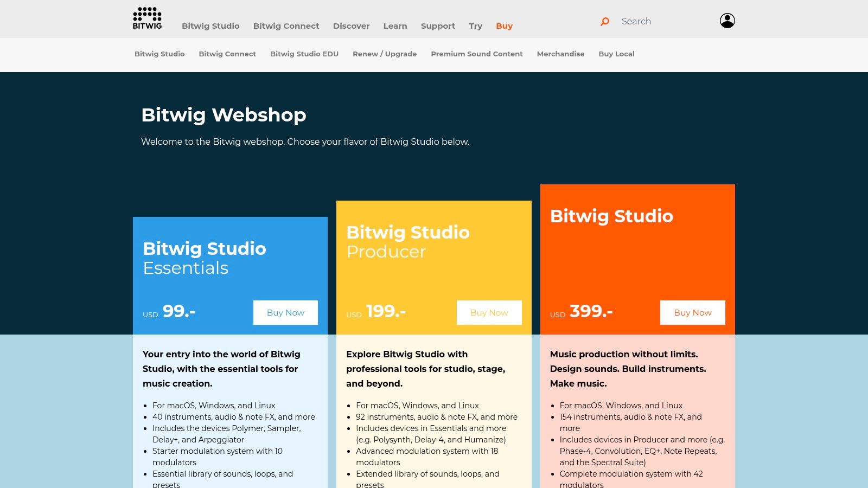Click 'Music production without limits' text

(628, 369)
